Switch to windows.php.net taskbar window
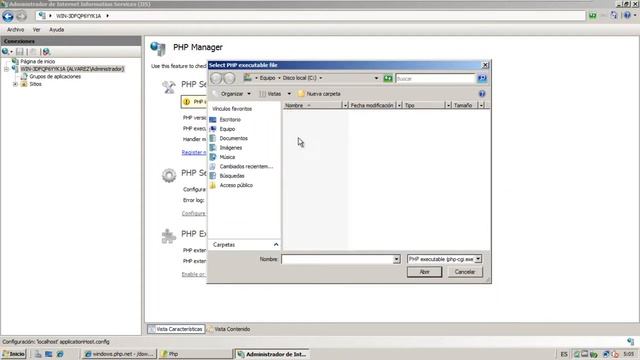The width and height of the screenshot is (640, 360). pyautogui.click(x=119, y=354)
